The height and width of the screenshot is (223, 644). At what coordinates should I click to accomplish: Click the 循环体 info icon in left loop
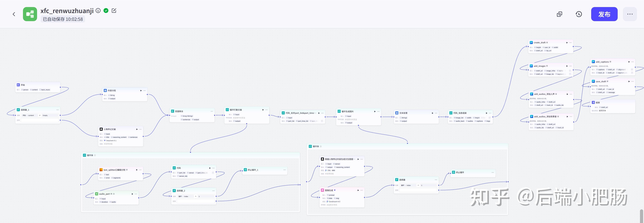pos(95,155)
